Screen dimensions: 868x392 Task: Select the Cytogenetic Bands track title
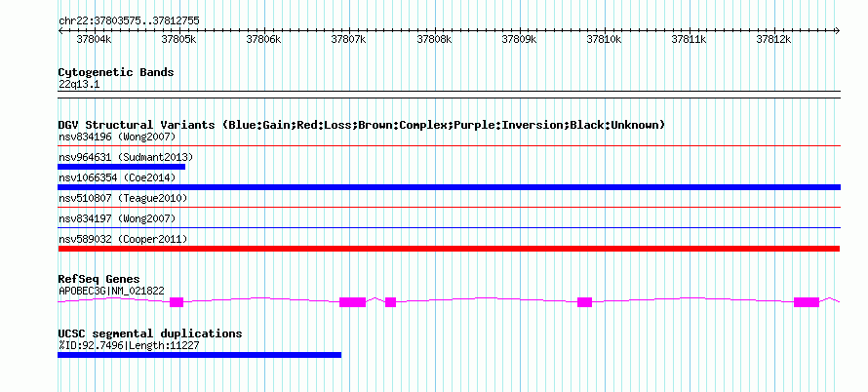coord(116,72)
